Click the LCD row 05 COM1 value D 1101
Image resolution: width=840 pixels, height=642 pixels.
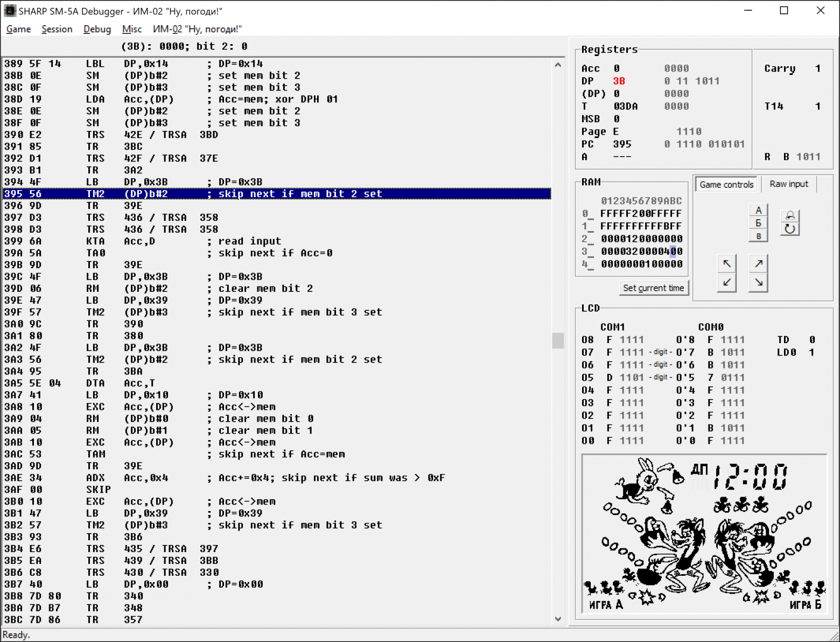click(626, 378)
